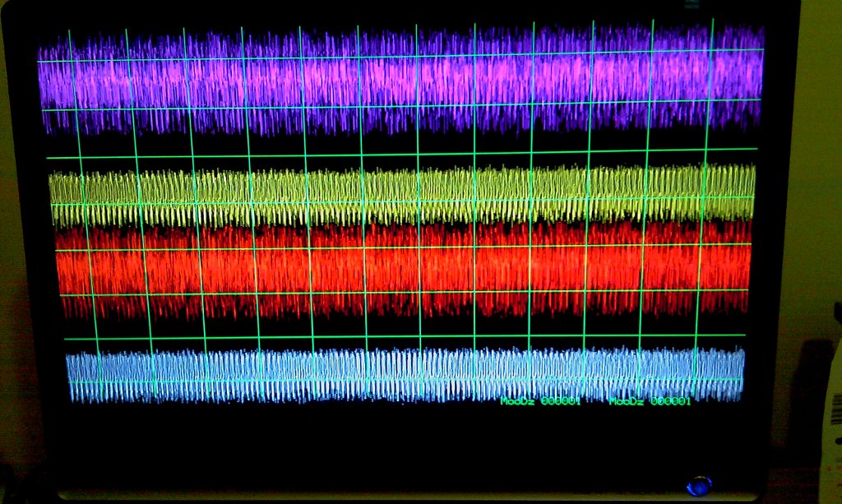The width and height of the screenshot is (842, 504).
Task: Click the left "MooDz 000001" readout
Action: click(541, 401)
